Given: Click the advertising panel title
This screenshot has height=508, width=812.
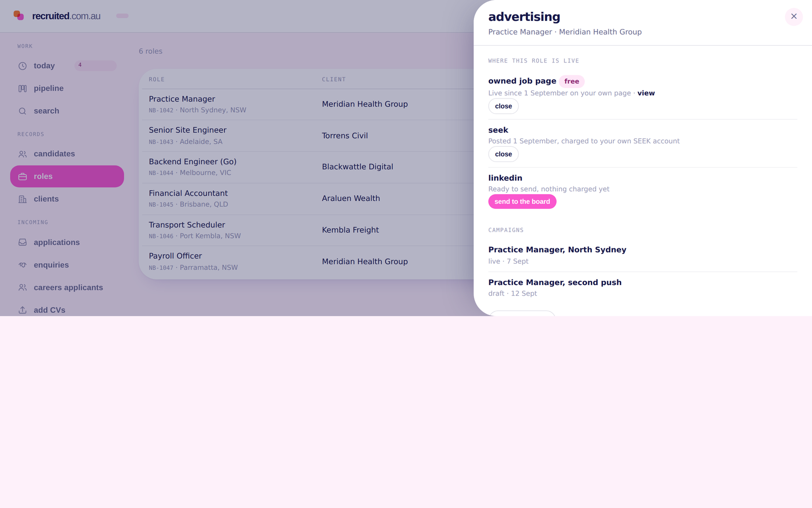Looking at the screenshot, I should 524,17.
